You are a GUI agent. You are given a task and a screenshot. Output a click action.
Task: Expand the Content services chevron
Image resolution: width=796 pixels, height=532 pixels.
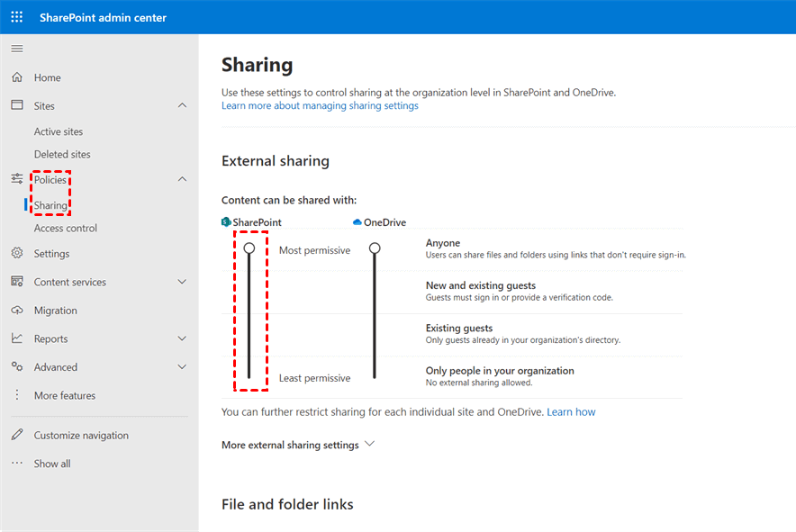coord(182,282)
